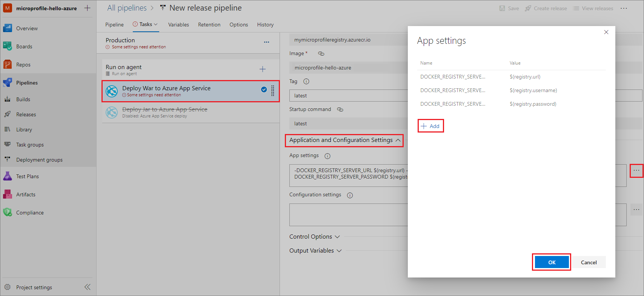The width and height of the screenshot is (644, 296).
Task: Open Production stage more options ellipsis
Action: (266, 42)
